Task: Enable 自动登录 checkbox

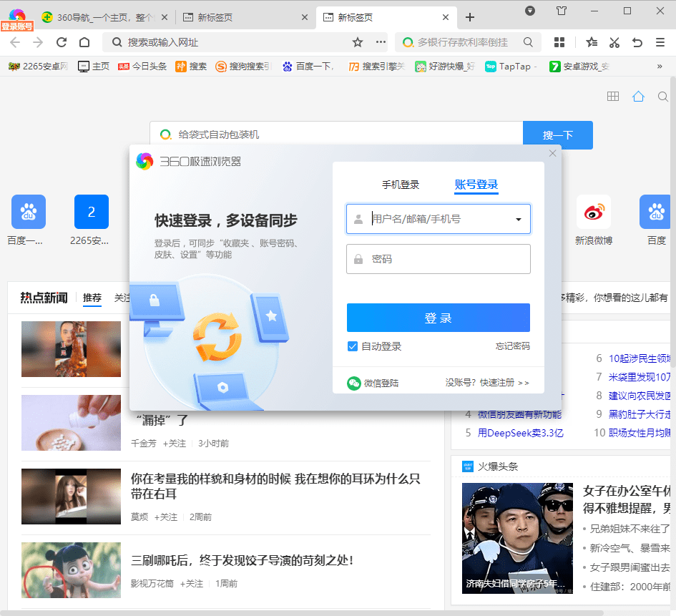Action: coord(352,346)
